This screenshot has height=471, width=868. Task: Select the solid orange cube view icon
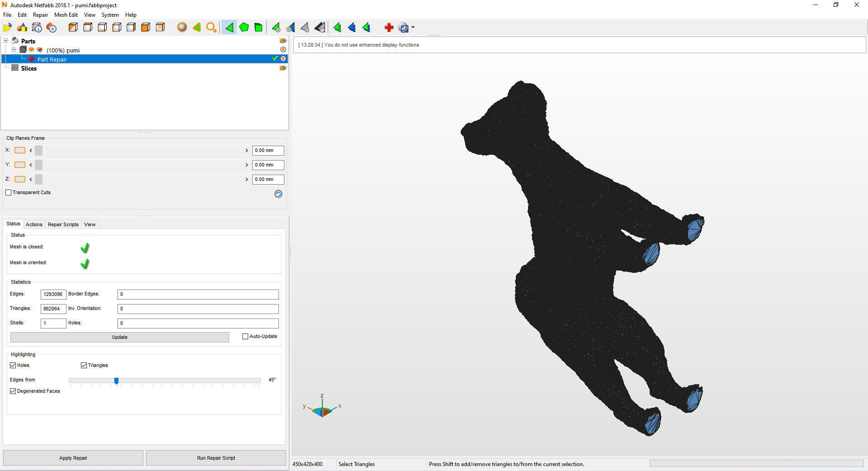(x=146, y=28)
